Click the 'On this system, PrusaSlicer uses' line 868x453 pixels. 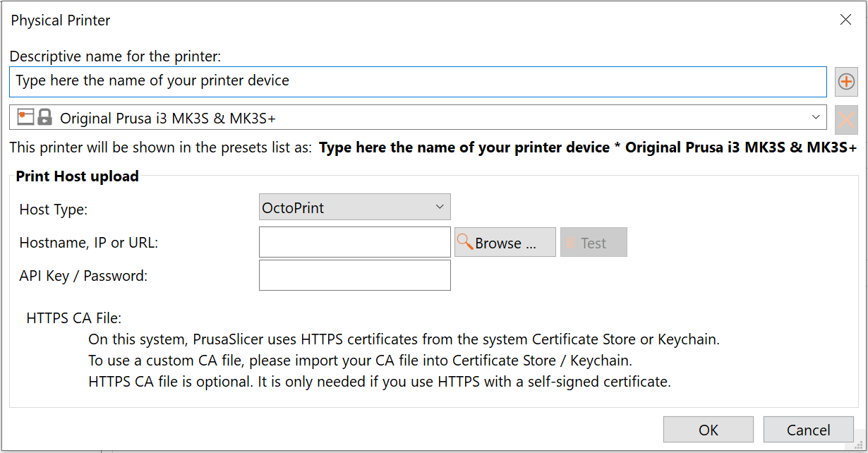pyautogui.click(x=404, y=339)
